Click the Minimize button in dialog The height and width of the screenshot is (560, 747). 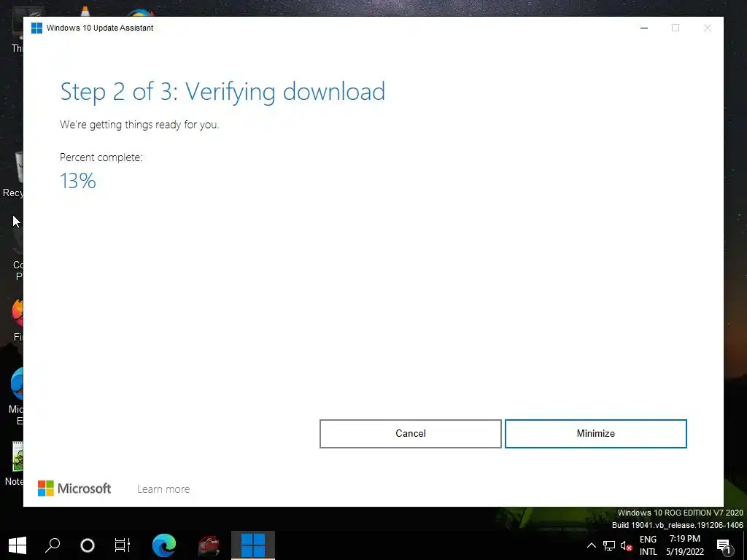(x=595, y=433)
